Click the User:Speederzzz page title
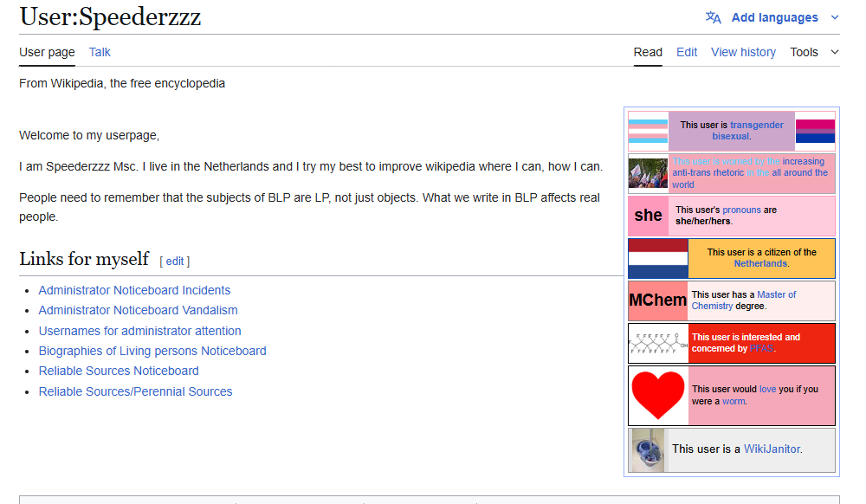 click(x=111, y=16)
